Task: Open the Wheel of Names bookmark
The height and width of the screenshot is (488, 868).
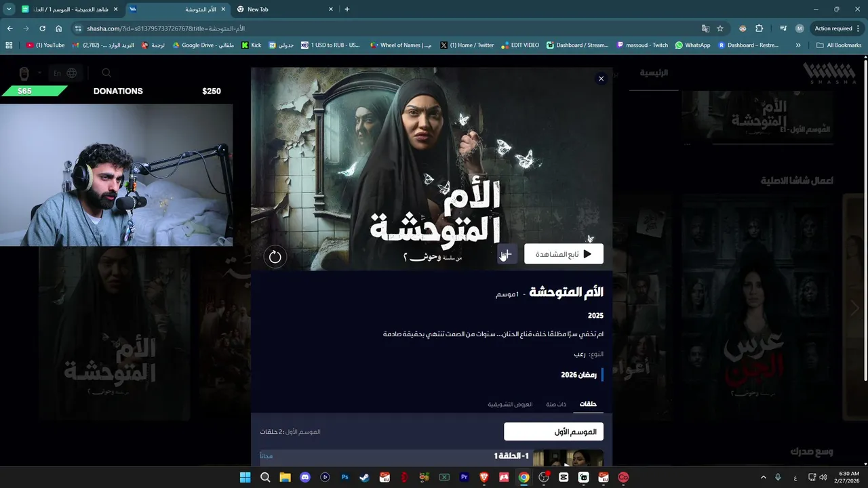Action: (x=401, y=45)
